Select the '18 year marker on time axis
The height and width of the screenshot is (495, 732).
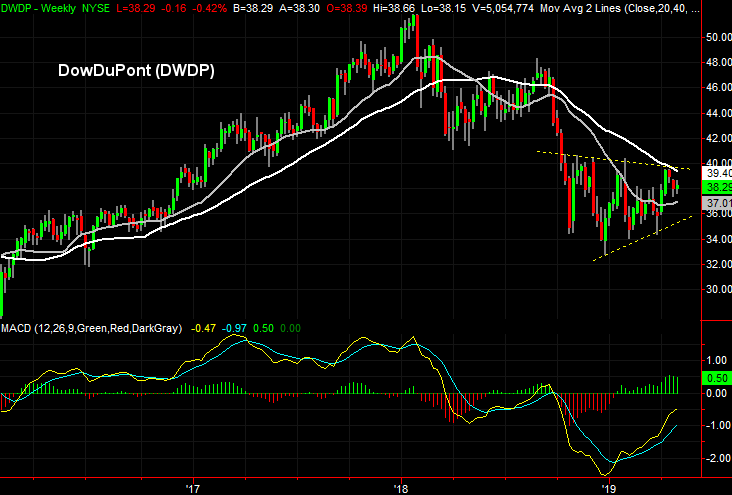(402, 487)
